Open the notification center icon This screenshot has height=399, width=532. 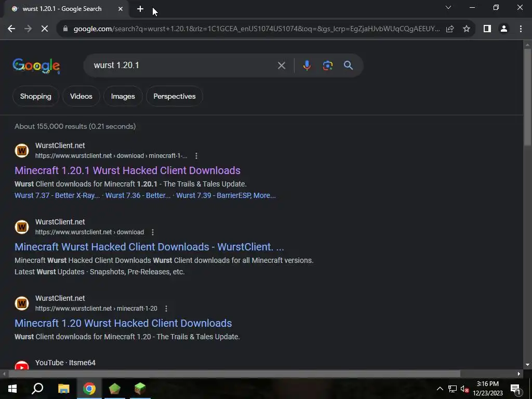(515, 389)
